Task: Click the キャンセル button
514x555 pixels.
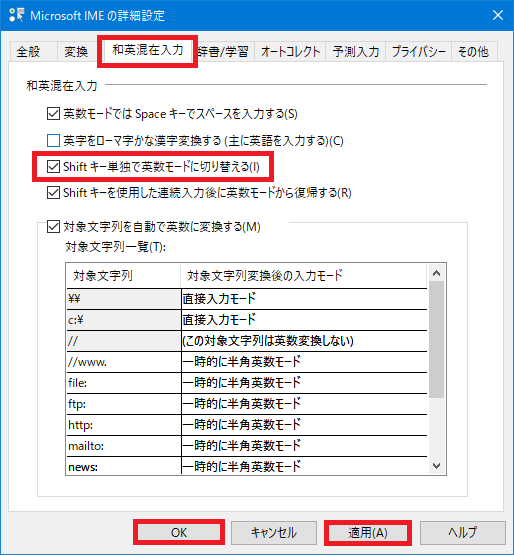Action: point(274,532)
